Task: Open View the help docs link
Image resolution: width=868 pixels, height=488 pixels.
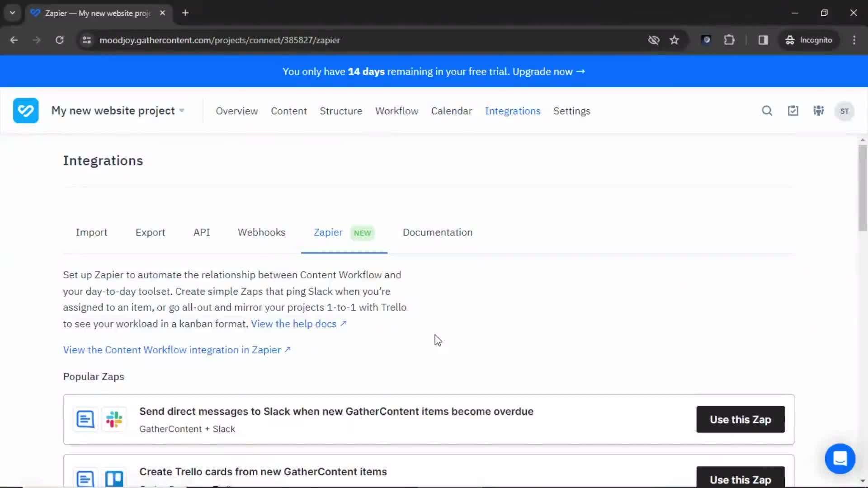Action: tap(298, 324)
